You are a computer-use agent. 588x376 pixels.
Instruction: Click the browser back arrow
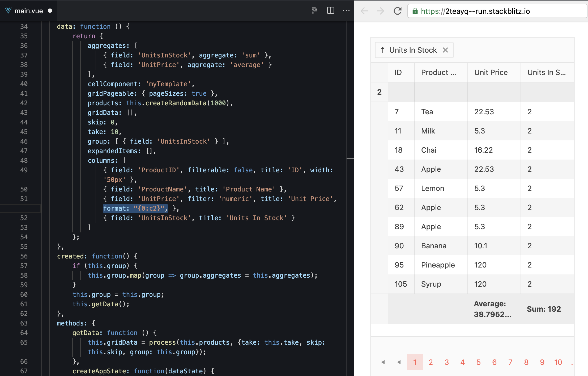pos(364,11)
